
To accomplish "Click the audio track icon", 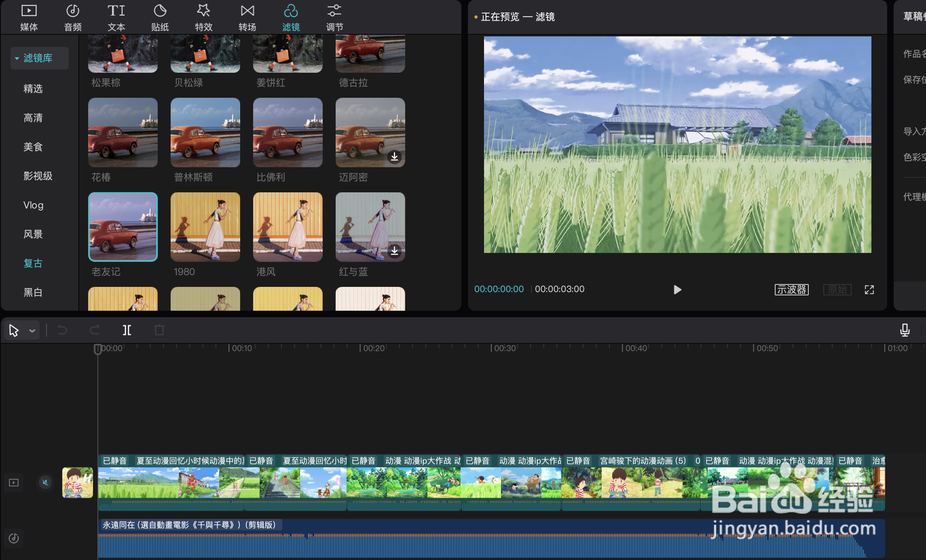I will tap(14, 538).
